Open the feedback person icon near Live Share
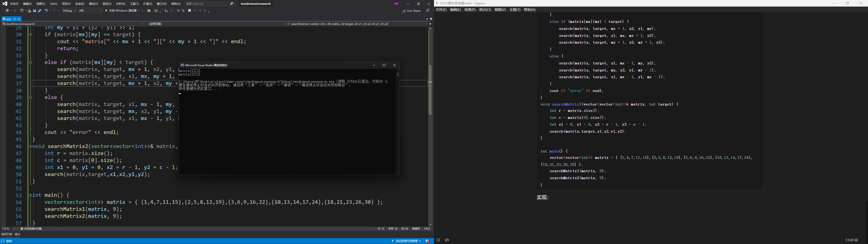This screenshot has height=244, width=868. pyautogui.click(x=428, y=11)
